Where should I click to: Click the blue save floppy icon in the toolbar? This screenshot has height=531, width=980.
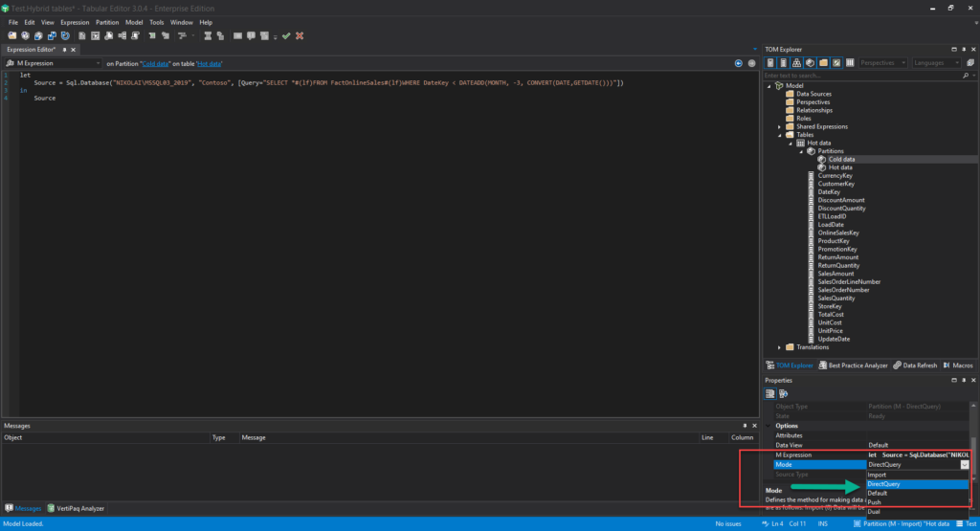(x=52, y=35)
